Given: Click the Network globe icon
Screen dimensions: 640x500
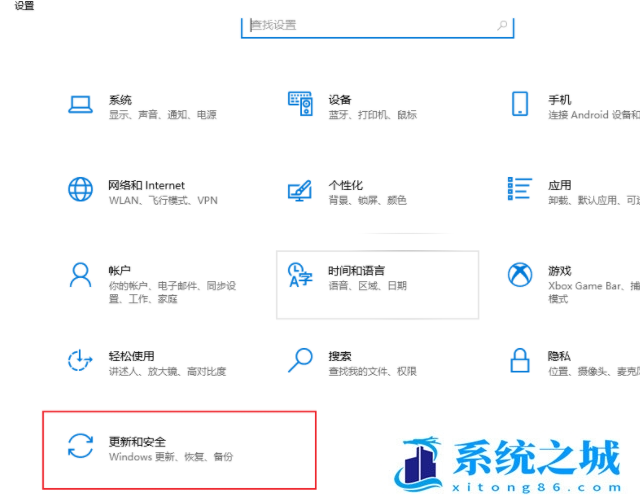Looking at the screenshot, I should click(x=80, y=189).
